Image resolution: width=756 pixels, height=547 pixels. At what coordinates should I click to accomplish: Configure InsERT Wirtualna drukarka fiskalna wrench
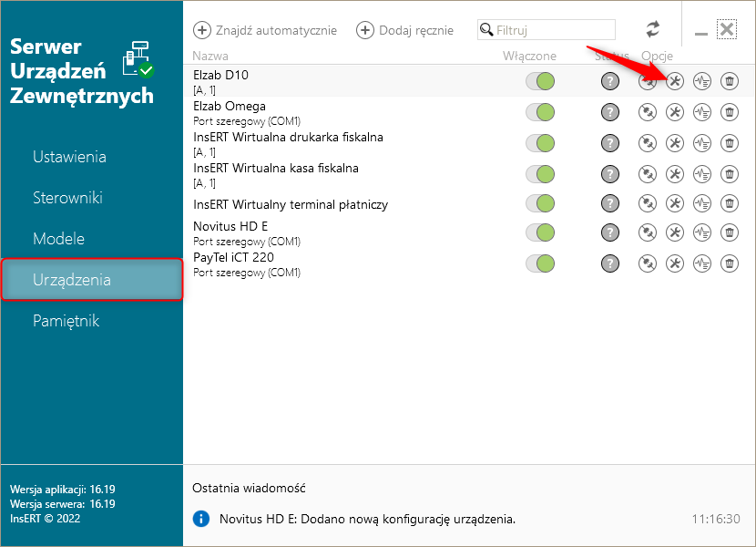pyautogui.click(x=675, y=143)
